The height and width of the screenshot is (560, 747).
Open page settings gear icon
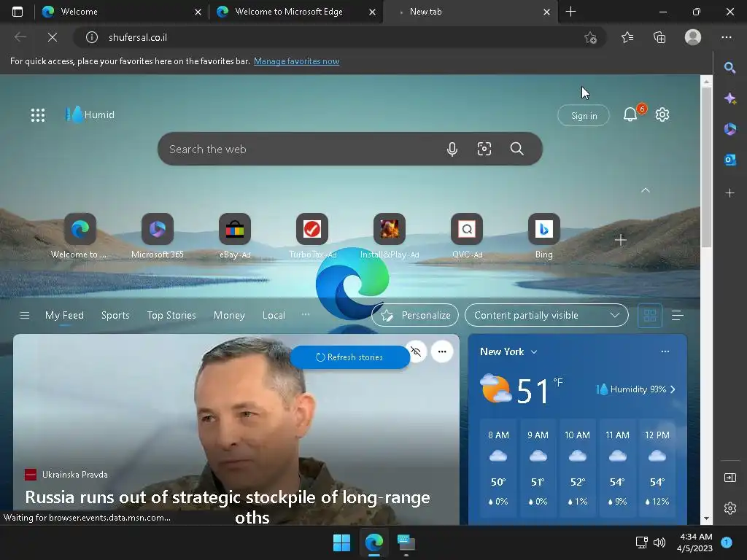pos(662,114)
